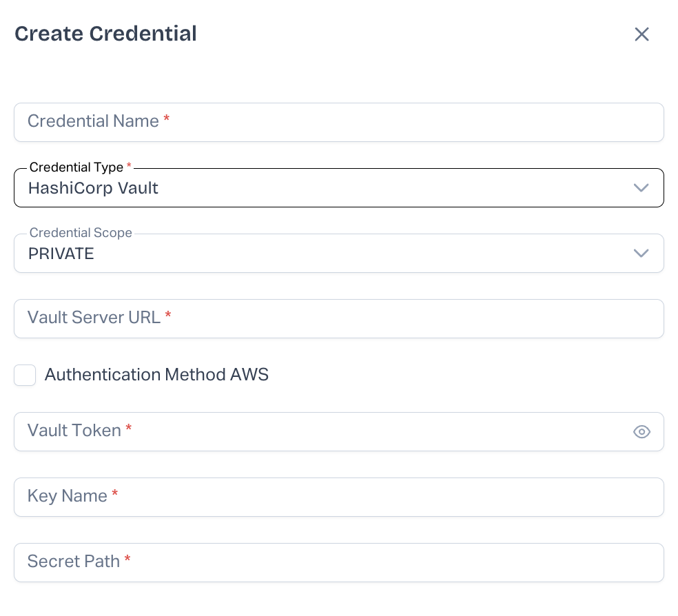Enable Authentication Method AWS checkbox
678x616 pixels.
tap(25, 376)
